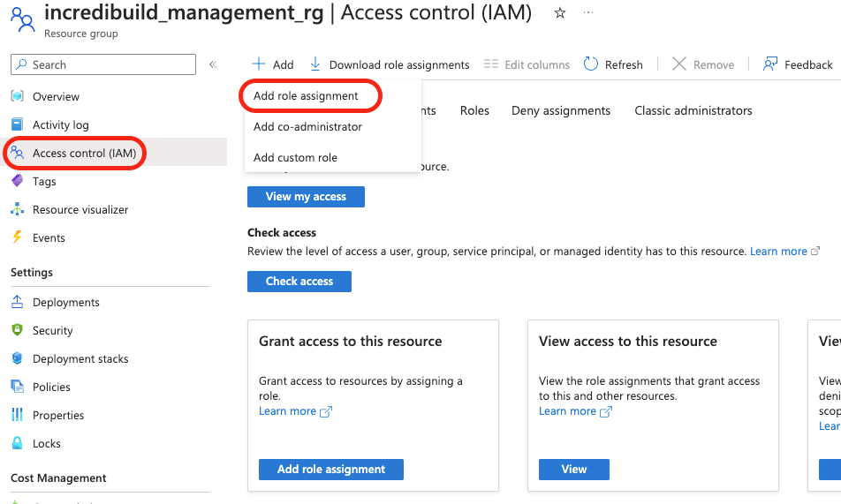The width and height of the screenshot is (841, 504).
Task: Click the Resource visualizer icon
Action: [17, 209]
